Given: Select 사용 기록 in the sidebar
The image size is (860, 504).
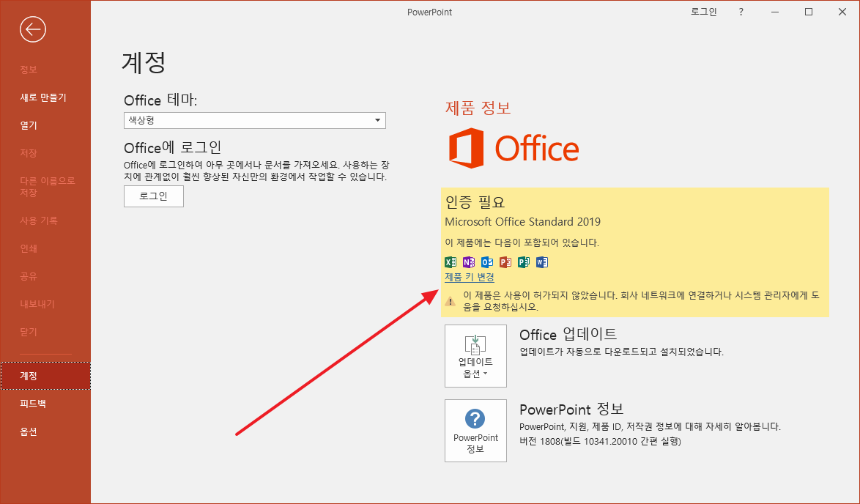Looking at the screenshot, I should pyautogui.click(x=39, y=220).
